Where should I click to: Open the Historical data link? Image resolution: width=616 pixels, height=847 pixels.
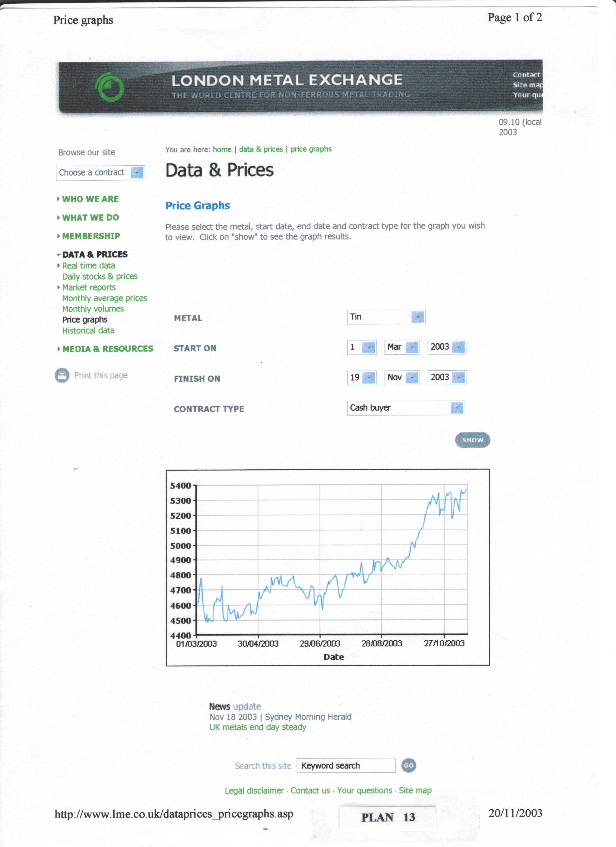tap(88, 331)
